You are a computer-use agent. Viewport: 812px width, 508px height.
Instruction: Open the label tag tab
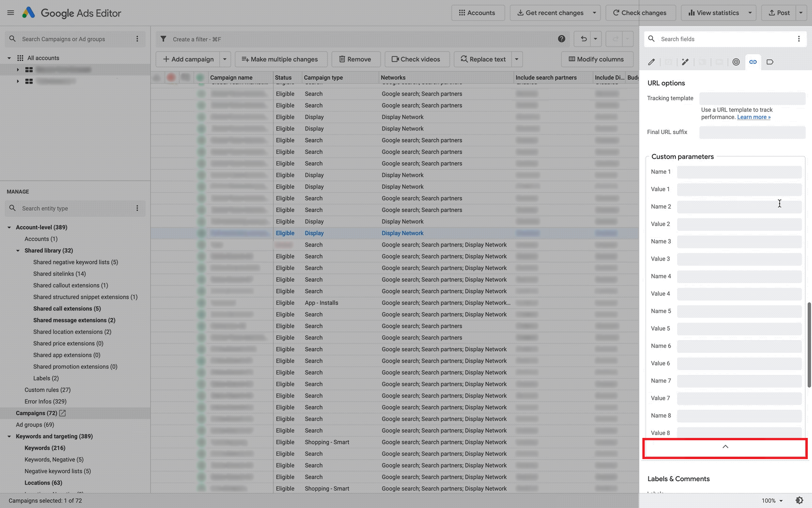770,62
